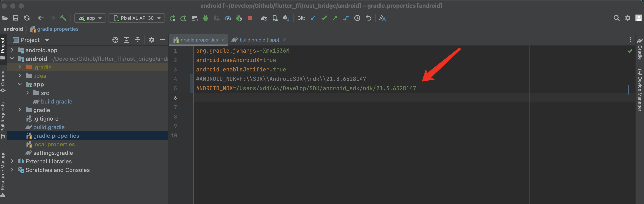Screen dimensions: 644x204
Task: Close the gradle.properties tab
Action: pos(223,40)
